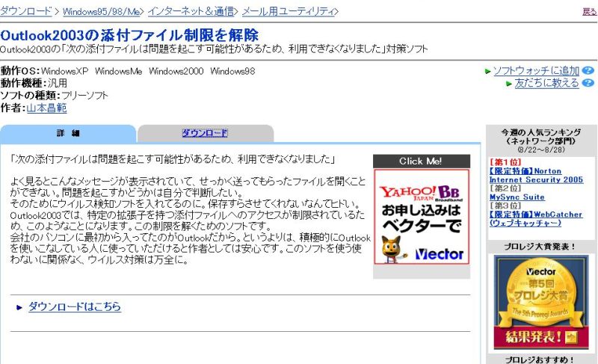Click the green arrow before 友だちに教える

pyautogui.click(x=509, y=83)
